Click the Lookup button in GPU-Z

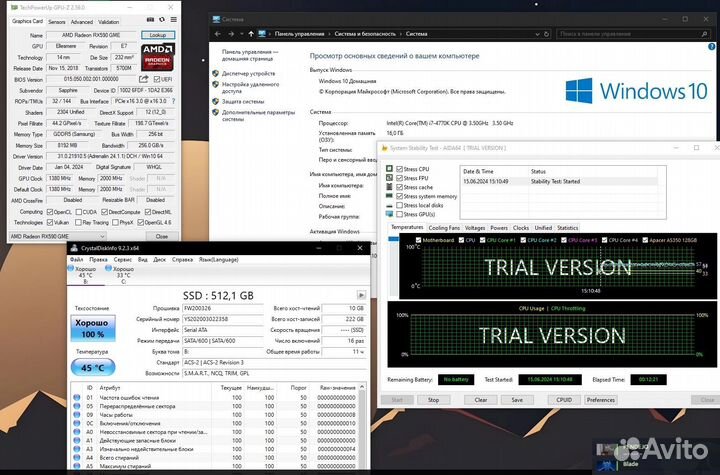(x=158, y=35)
